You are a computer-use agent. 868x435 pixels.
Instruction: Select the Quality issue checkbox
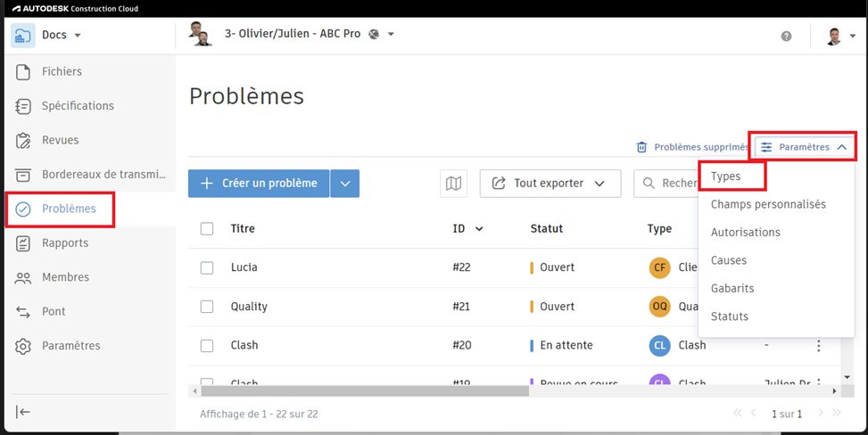coord(207,307)
